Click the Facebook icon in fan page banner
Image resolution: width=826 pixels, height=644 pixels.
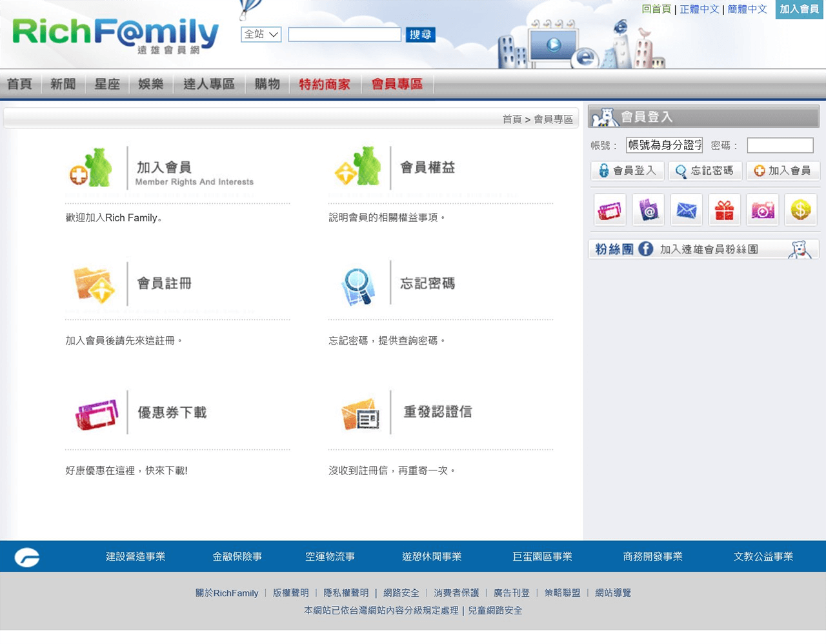645,249
